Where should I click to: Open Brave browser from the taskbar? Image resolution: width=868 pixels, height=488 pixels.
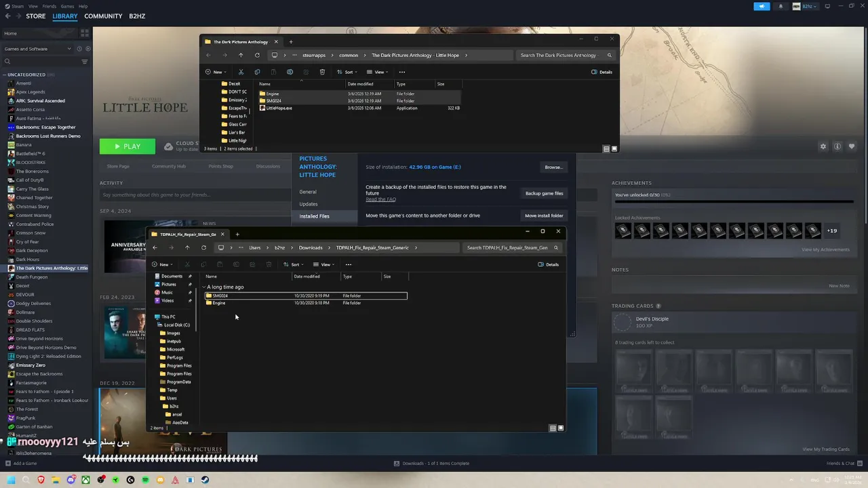pyautogui.click(x=41, y=480)
